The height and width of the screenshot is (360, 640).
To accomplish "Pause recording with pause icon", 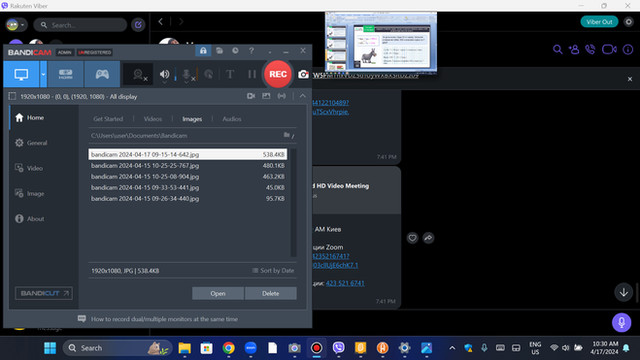I will tap(252, 74).
